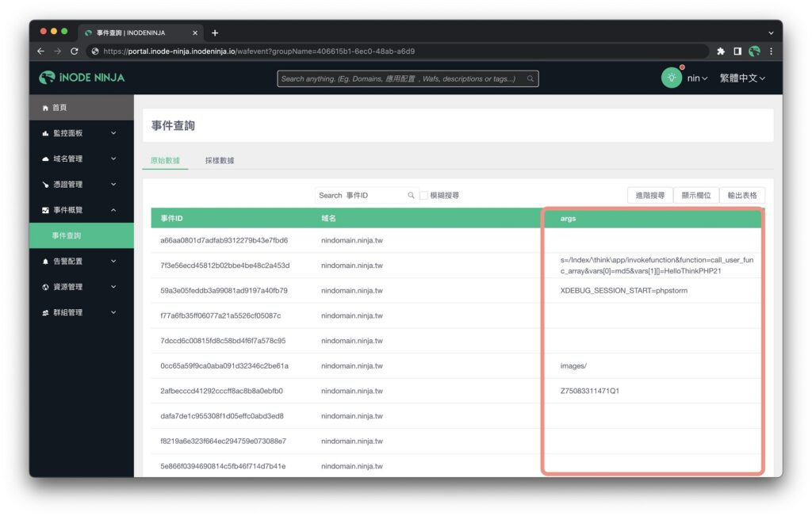Open the nin user account dropdown

coord(698,78)
